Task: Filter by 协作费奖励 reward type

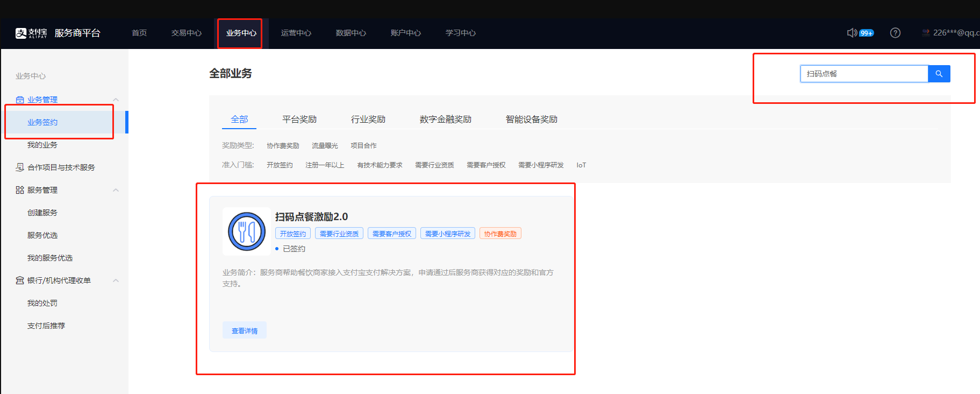Action: pos(283,146)
